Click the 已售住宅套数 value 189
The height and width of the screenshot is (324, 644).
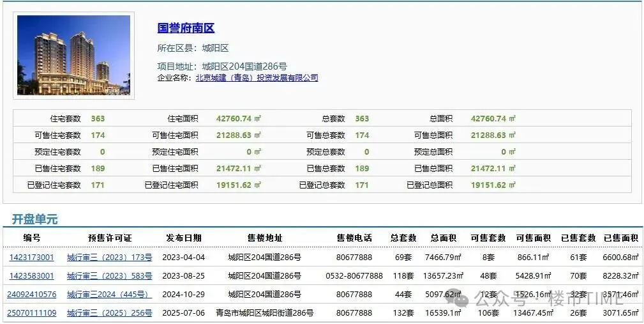[98, 168]
